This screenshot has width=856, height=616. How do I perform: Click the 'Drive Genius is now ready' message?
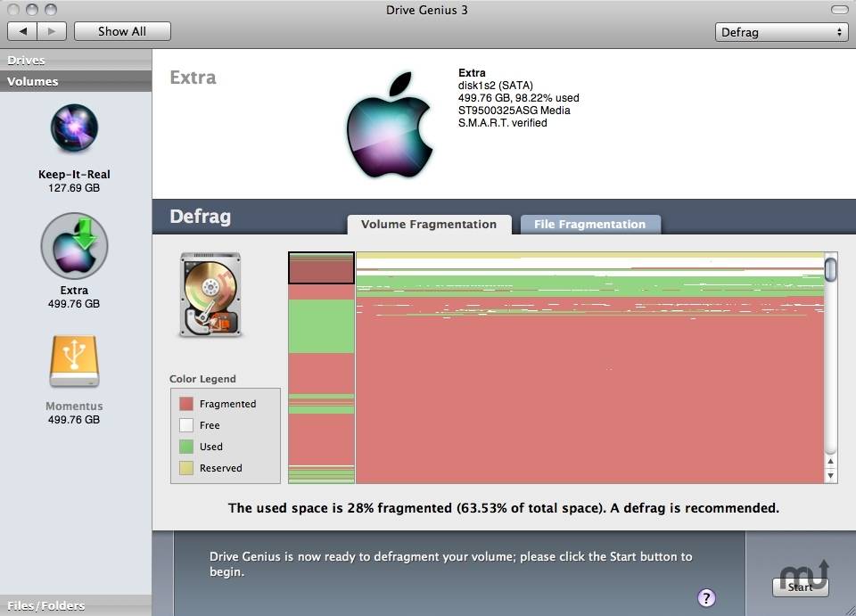(451, 564)
